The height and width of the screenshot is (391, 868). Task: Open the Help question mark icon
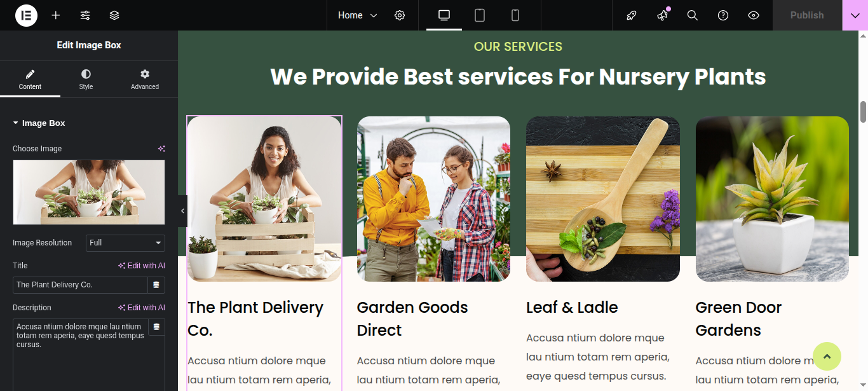(x=723, y=15)
